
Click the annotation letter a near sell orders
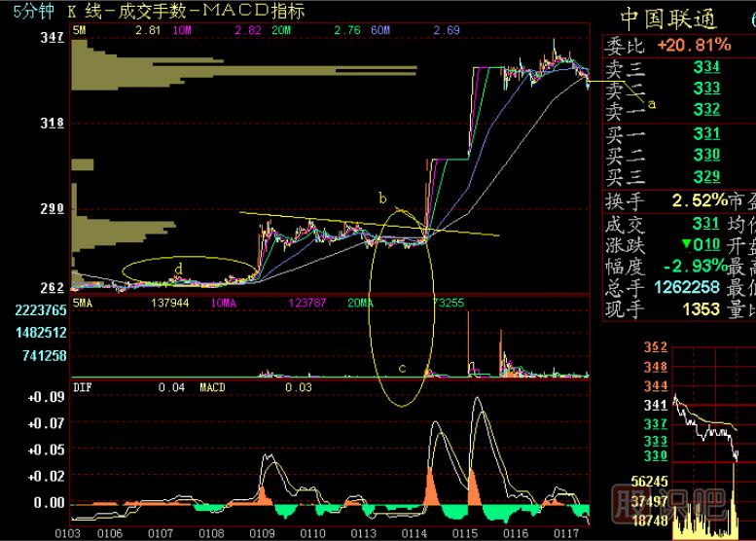tap(652, 102)
